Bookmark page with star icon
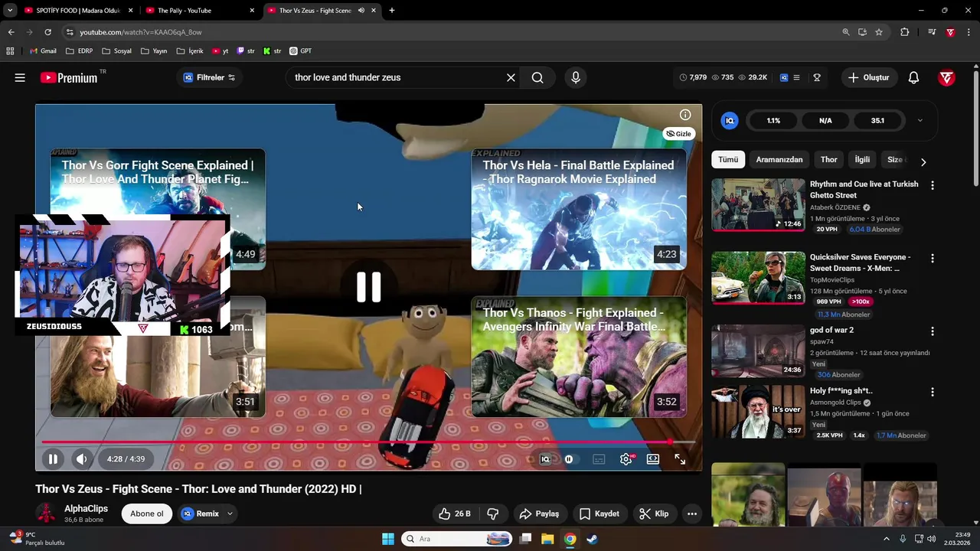Screen dimensions: 980x551 tap(879, 32)
